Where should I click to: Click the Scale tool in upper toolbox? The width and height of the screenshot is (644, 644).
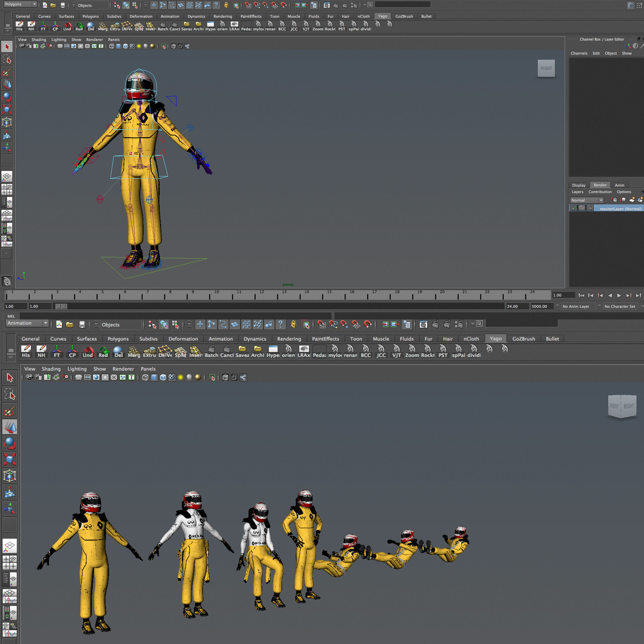coord(7,109)
